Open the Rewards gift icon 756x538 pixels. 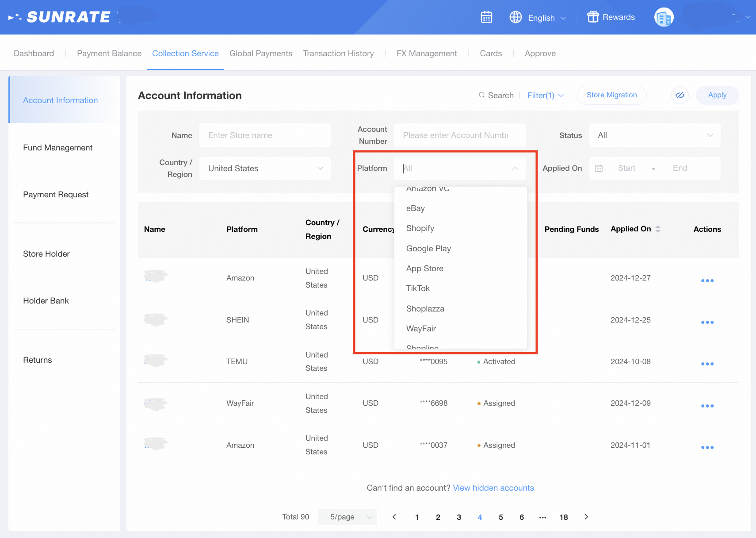tap(592, 17)
